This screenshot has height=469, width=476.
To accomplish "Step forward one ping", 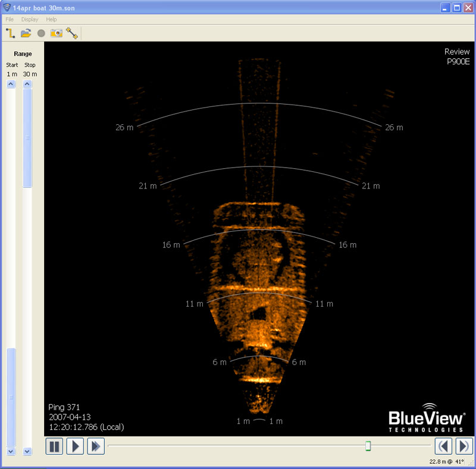I will [x=464, y=446].
